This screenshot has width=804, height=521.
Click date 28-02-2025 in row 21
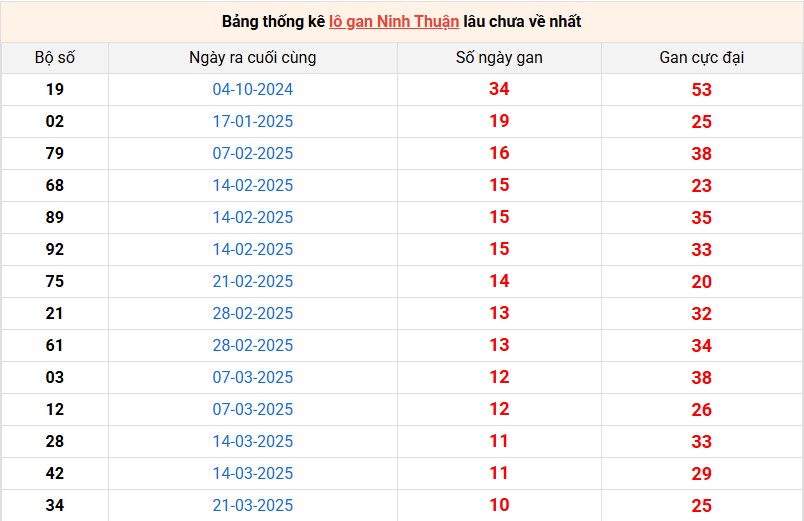pos(253,313)
